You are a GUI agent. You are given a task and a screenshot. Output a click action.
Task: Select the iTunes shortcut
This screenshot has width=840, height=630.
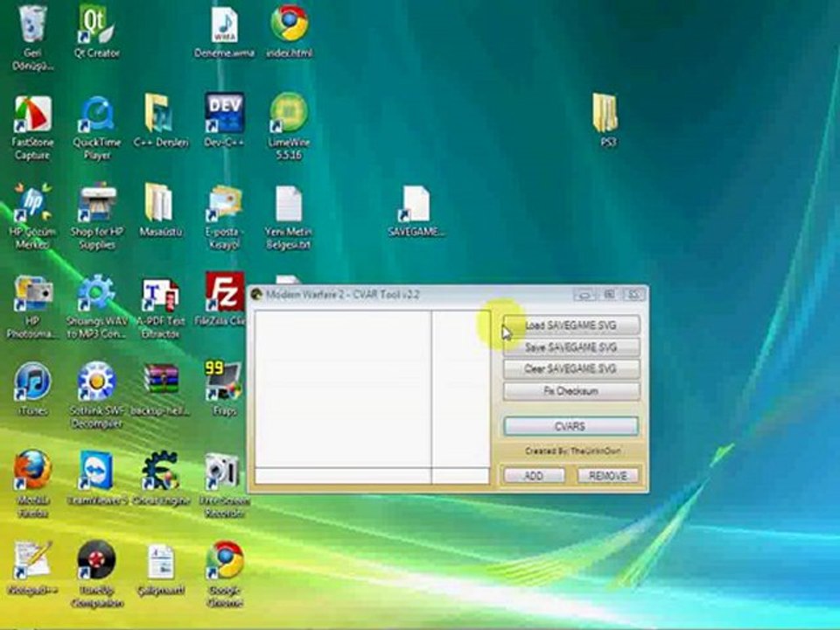coord(32,388)
